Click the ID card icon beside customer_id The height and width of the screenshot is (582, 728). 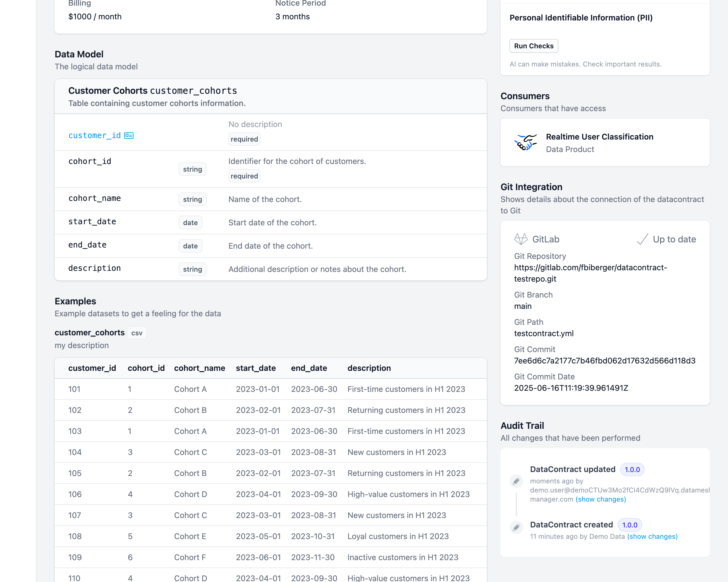coord(129,136)
